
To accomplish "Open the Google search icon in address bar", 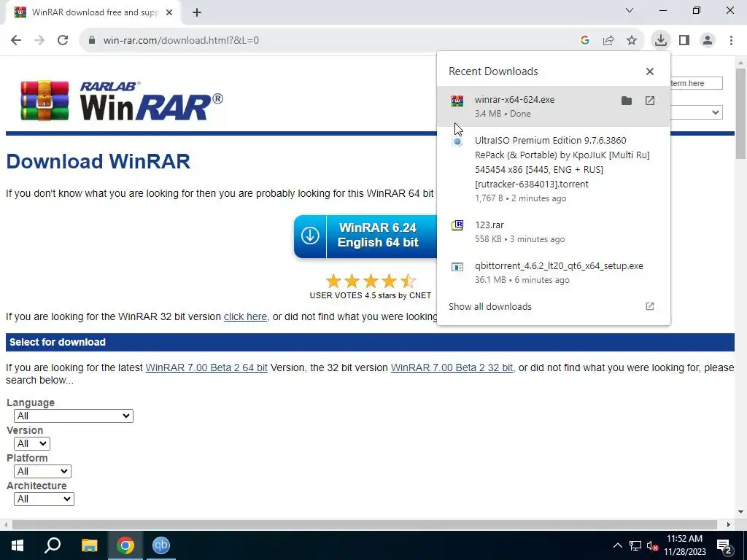I will (x=584, y=41).
